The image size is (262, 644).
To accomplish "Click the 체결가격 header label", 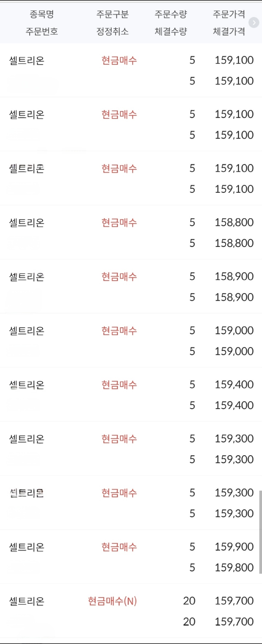I will 229,31.
